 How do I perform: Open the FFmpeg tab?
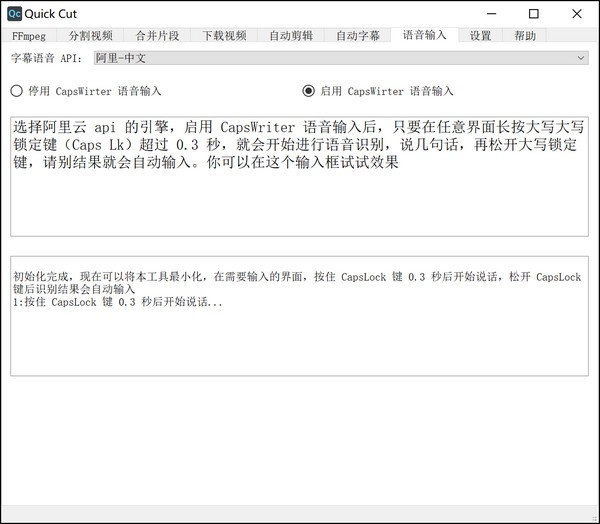pos(28,35)
